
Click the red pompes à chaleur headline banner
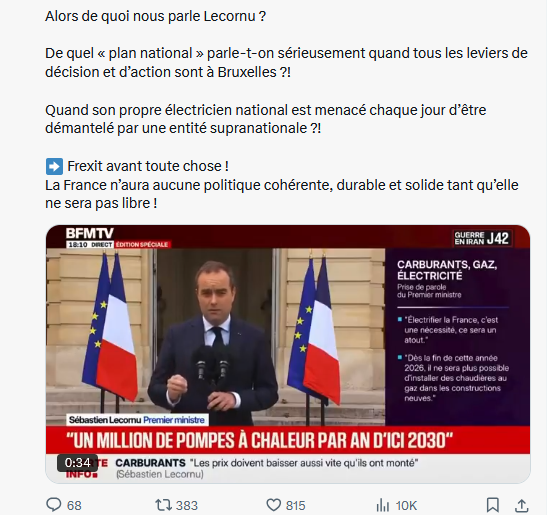point(288,440)
